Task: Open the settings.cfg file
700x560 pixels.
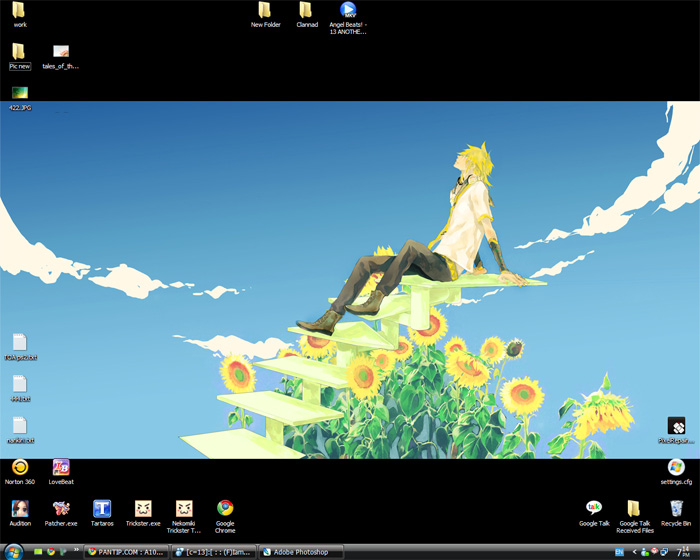Action: pyautogui.click(x=676, y=472)
